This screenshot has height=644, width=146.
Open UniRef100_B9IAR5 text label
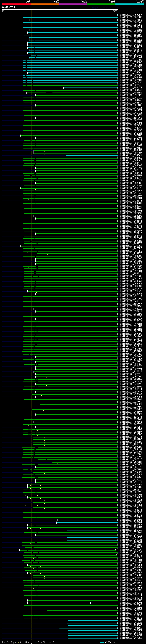click(131, 95)
